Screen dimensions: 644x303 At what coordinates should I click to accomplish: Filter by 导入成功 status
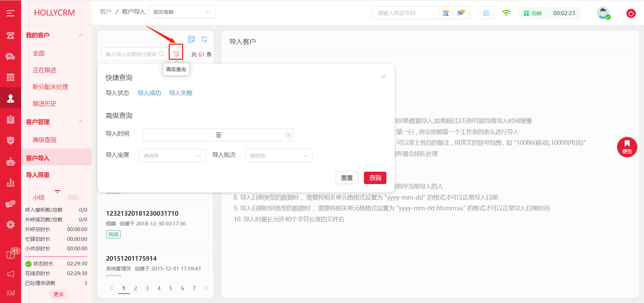[x=149, y=93]
